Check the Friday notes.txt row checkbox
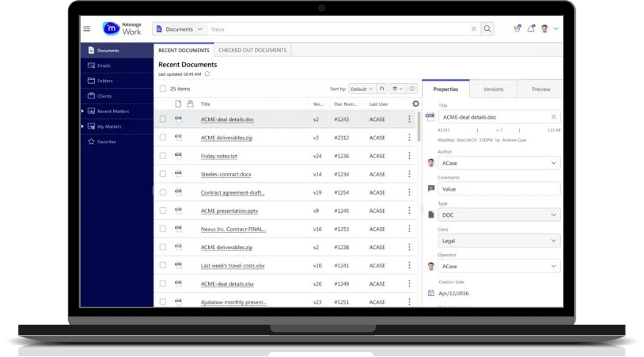The height and width of the screenshot is (357, 644). pyautogui.click(x=163, y=156)
